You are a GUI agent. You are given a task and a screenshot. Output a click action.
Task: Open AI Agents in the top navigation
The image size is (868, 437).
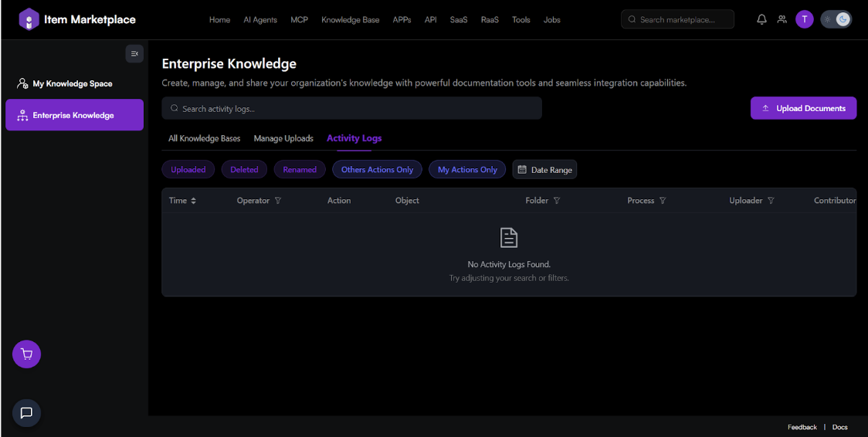tap(260, 20)
